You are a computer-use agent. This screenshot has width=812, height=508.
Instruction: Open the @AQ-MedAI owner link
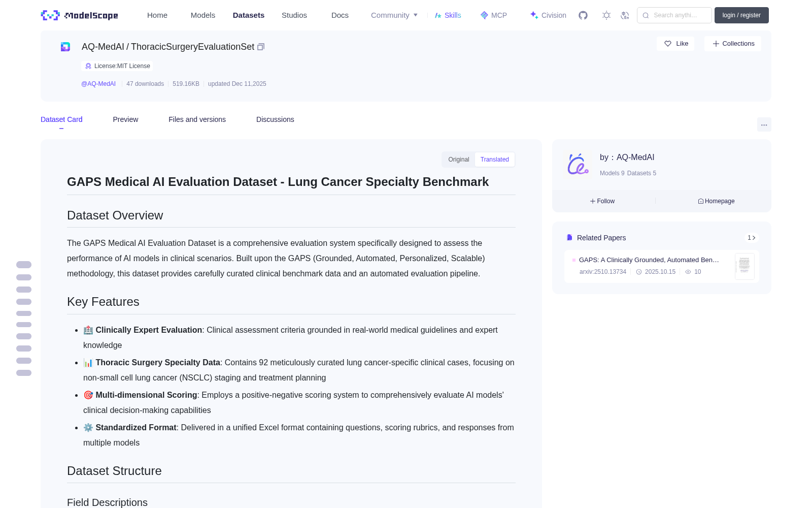98,84
